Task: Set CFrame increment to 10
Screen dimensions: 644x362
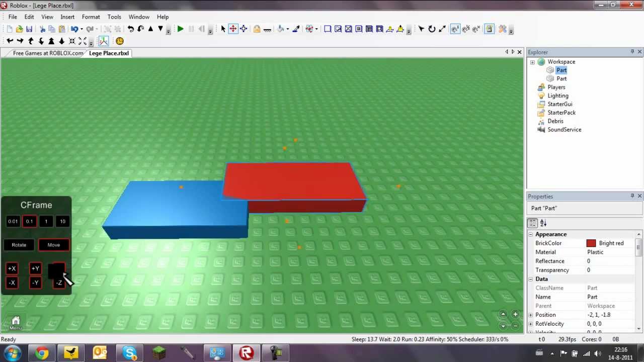Action: tap(63, 222)
